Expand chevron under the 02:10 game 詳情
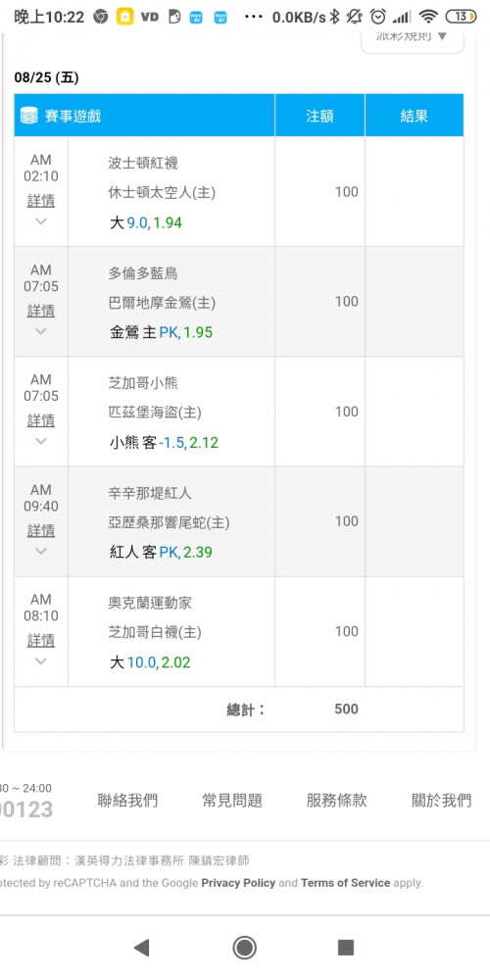 [x=41, y=220]
